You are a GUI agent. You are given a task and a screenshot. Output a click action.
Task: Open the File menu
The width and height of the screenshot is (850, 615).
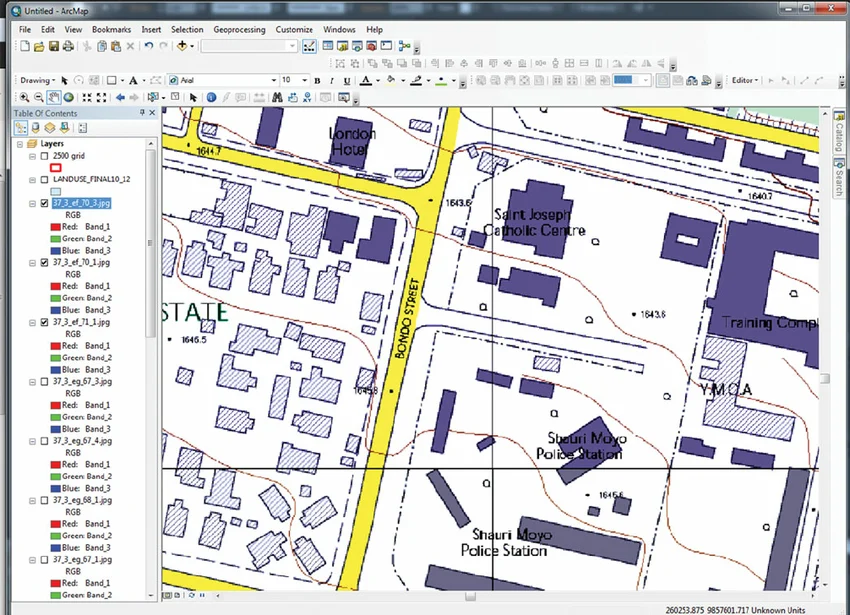25,29
